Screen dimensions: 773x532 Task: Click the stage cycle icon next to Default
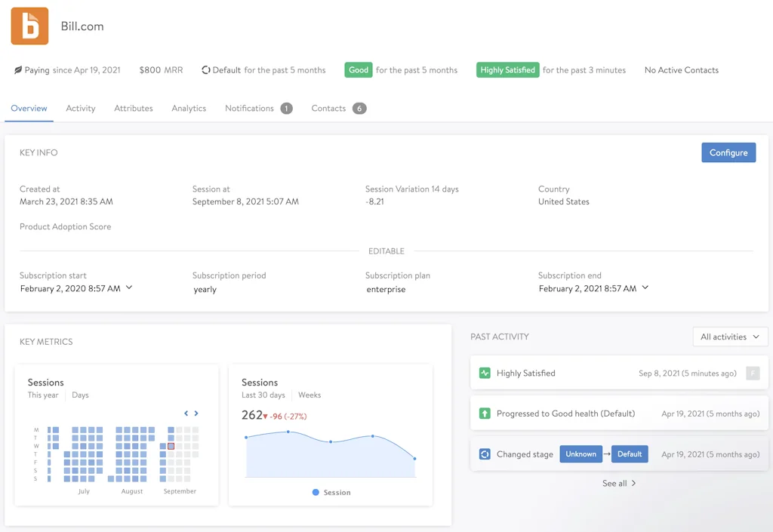pyautogui.click(x=205, y=69)
